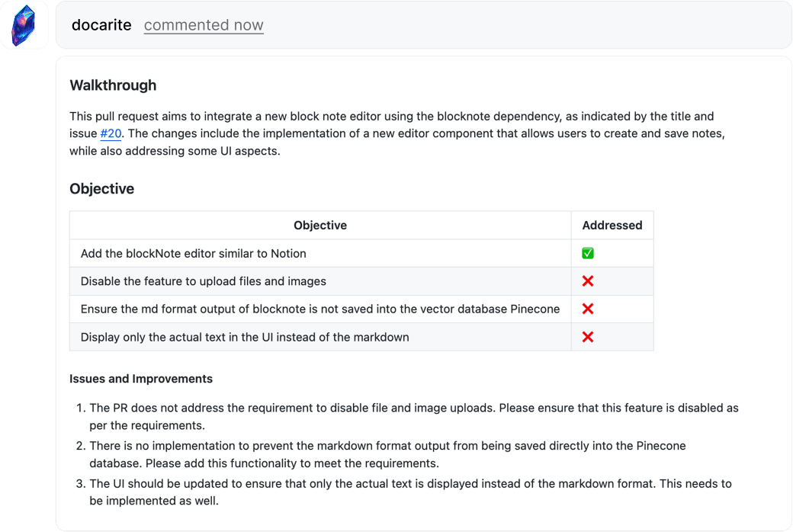
Task: Click the docarite crystal avatar image
Action: point(24,25)
